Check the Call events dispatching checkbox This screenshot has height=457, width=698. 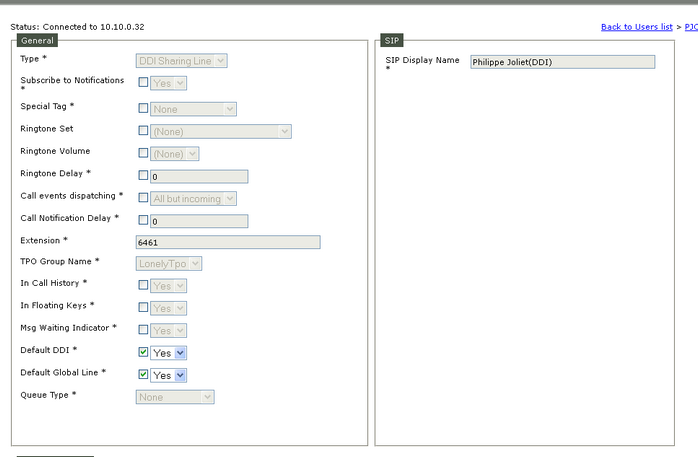pyautogui.click(x=143, y=197)
